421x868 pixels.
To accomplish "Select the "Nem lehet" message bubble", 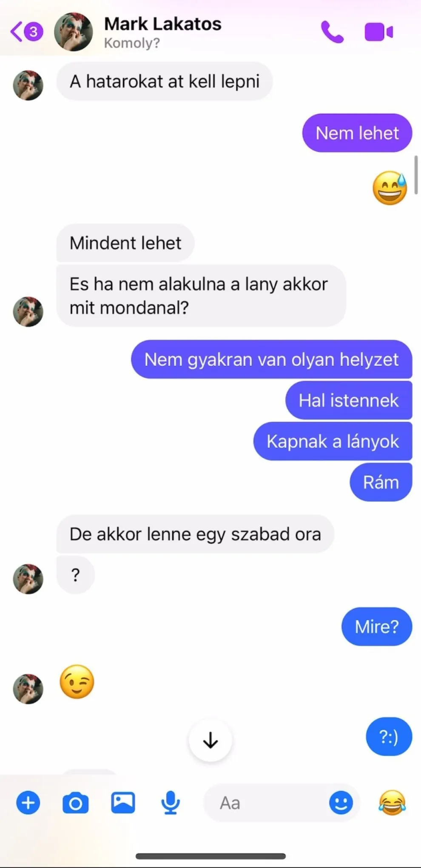I will 357,133.
